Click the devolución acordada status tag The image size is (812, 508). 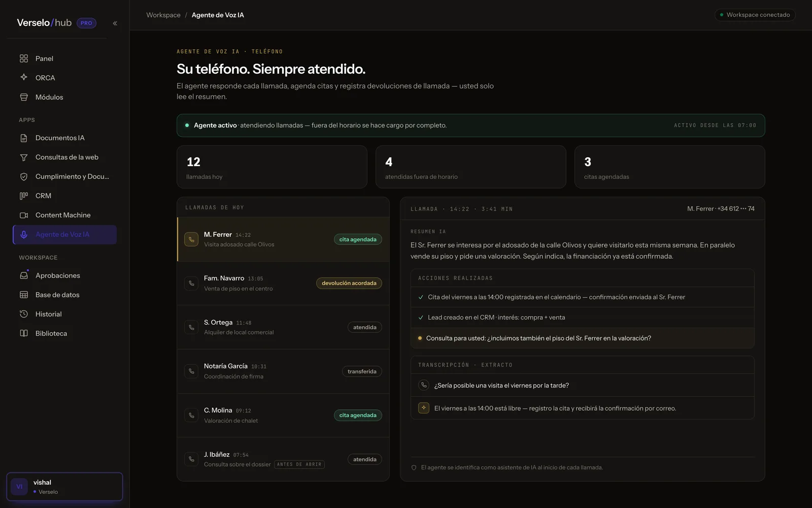(349, 283)
